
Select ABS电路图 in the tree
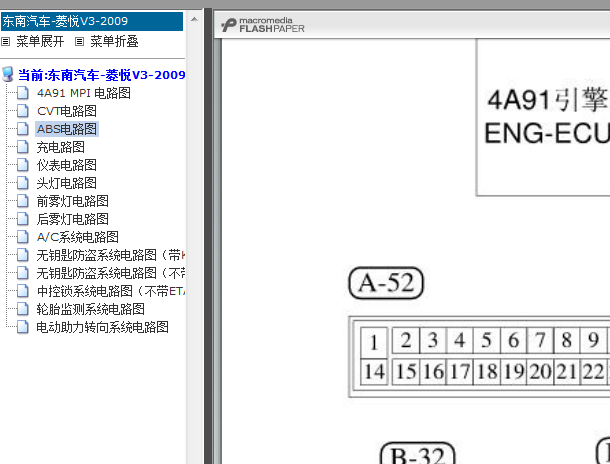[67, 129]
